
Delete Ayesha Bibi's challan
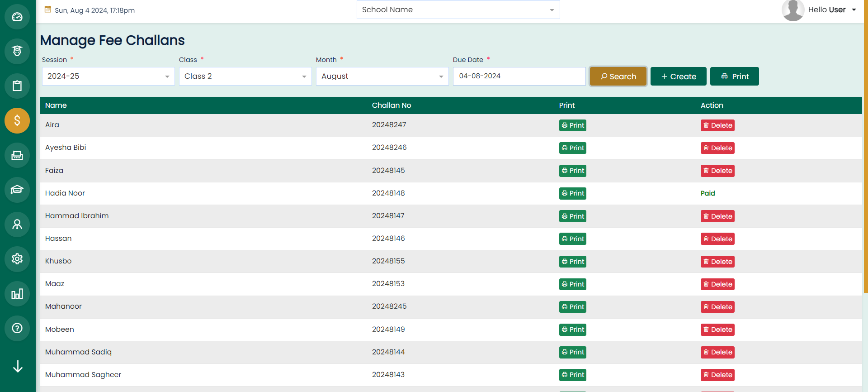(717, 148)
